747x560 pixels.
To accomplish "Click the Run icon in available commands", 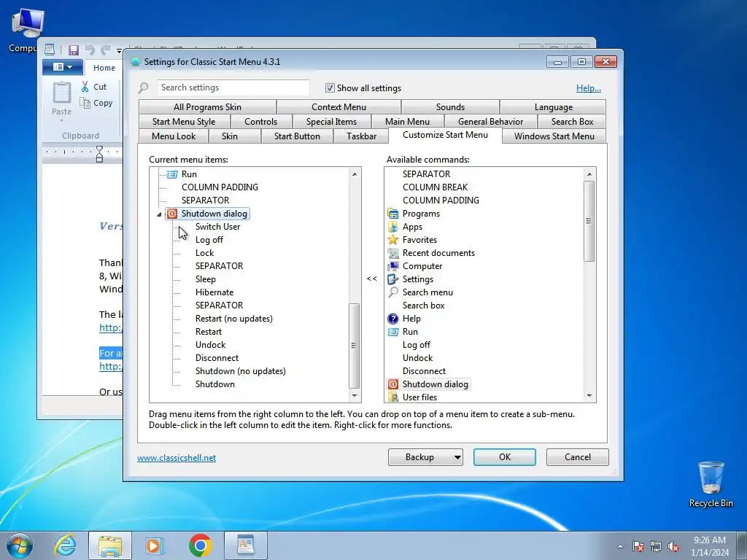I will coord(393,332).
